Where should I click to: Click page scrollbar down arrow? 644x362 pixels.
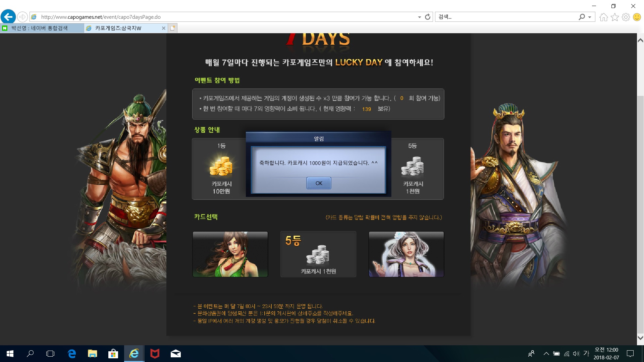(x=640, y=338)
